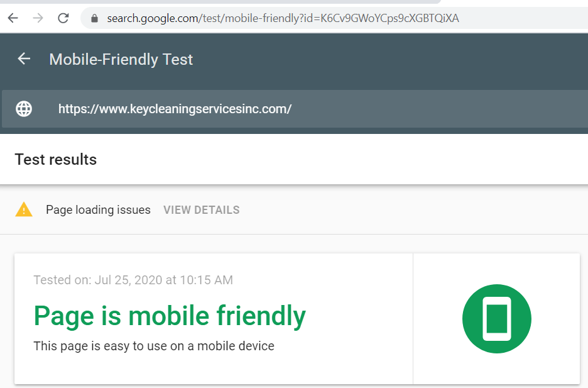Click the dark header bar beside the title
Viewport: 588px width, 388px height.
pos(389,60)
